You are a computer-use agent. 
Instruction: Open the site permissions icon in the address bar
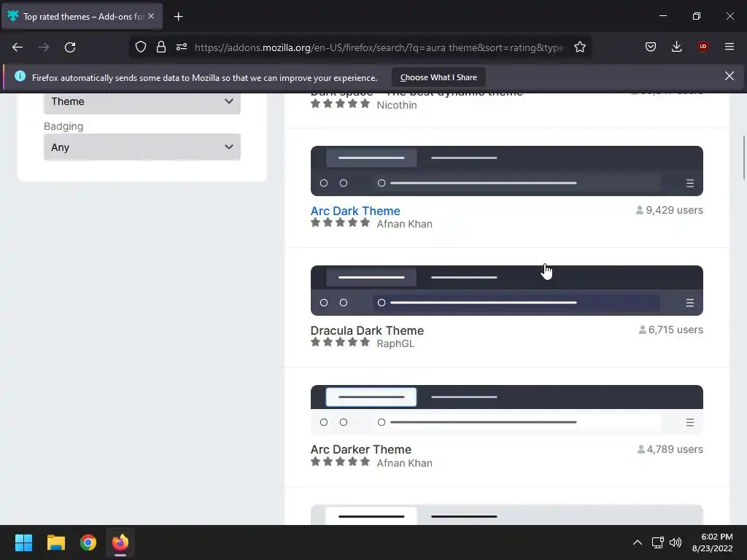coord(182,47)
